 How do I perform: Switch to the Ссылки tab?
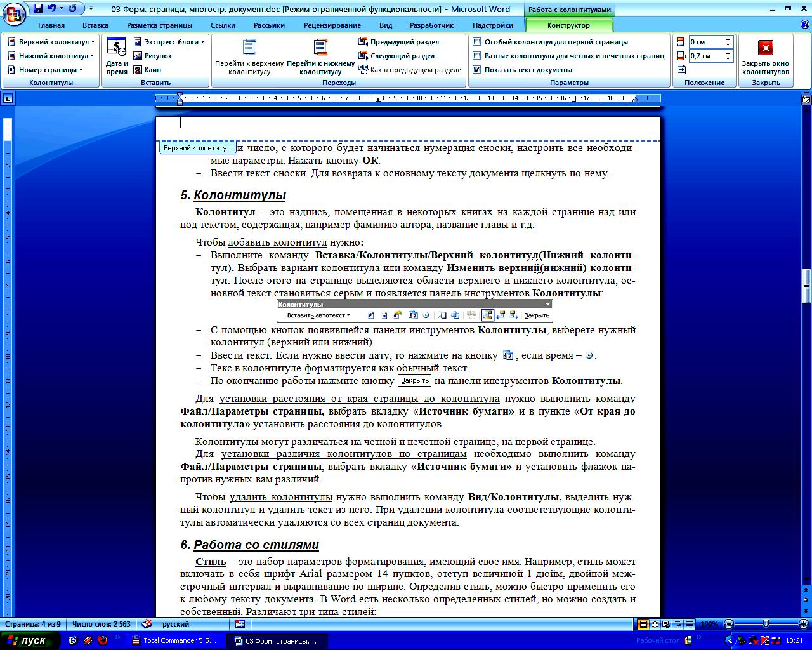tap(223, 25)
